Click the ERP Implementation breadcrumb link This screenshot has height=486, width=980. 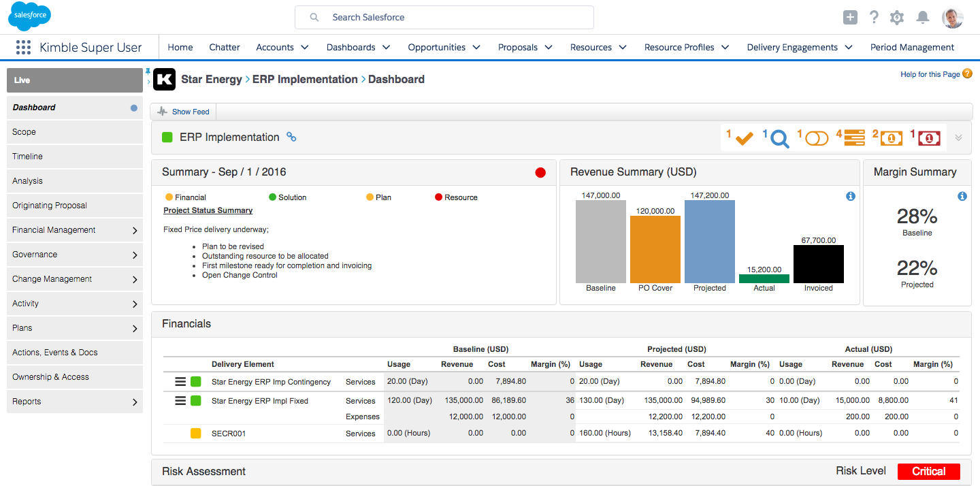pos(305,80)
